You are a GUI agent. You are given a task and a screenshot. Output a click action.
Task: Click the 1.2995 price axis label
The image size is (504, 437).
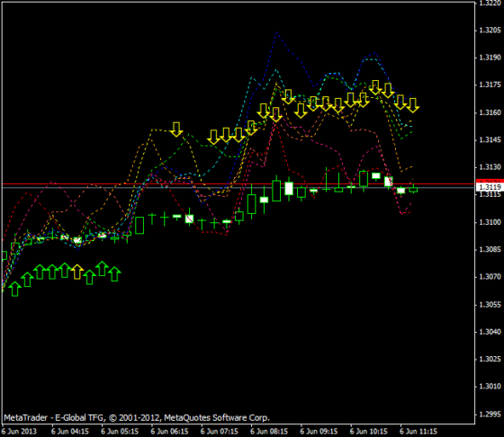tap(490, 414)
